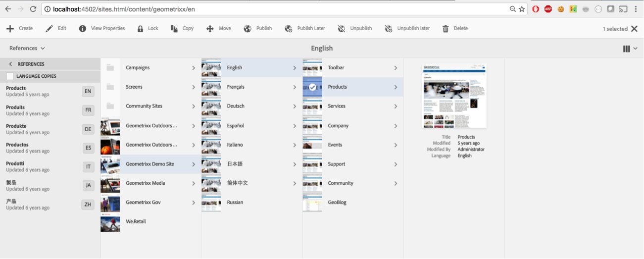Go back using References header arrow

click(10, 64)
